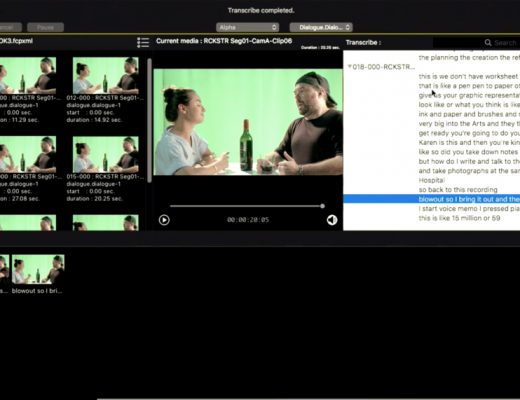Viewport: 520px width, 400px height.
Task: Select line 'like so did you take down notes'
Action: coord(468,152)
